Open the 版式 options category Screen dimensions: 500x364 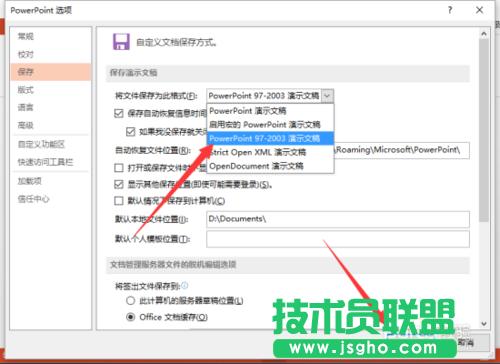26,90
